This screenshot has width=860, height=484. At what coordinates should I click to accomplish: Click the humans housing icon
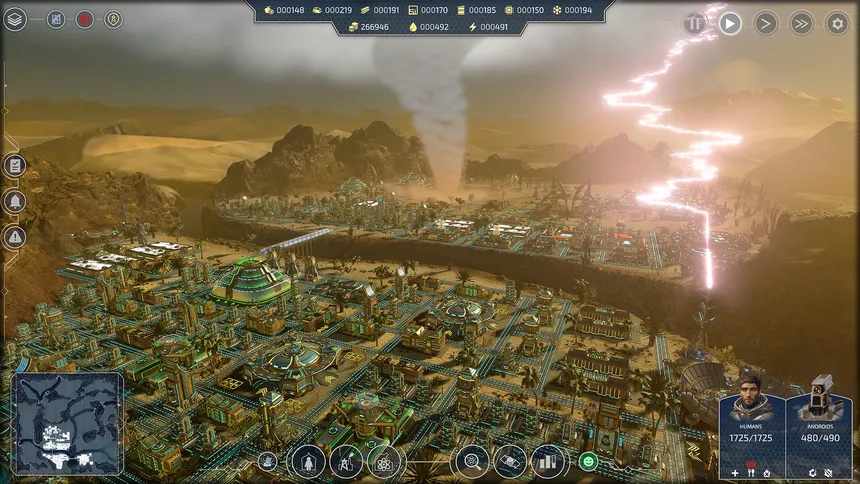(x=767, y=473)
